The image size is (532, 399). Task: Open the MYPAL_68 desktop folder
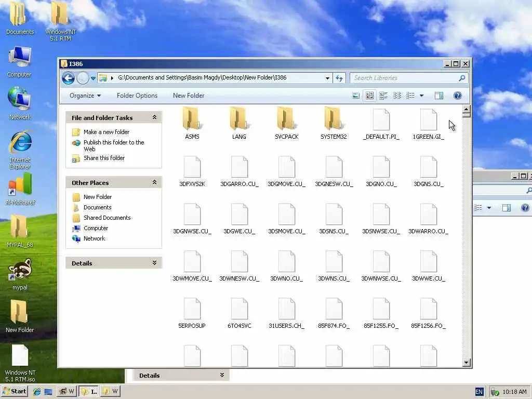click(x=20, y=231)
